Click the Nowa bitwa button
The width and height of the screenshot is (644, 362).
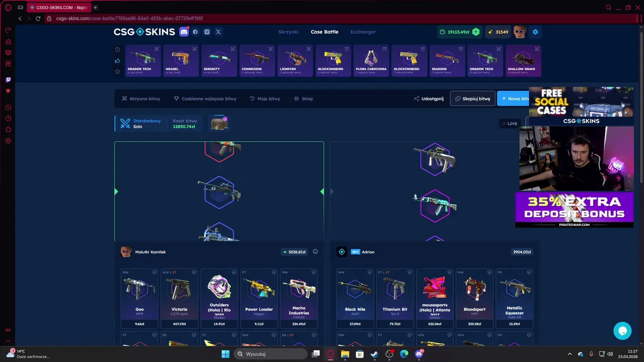pos(514,99)
